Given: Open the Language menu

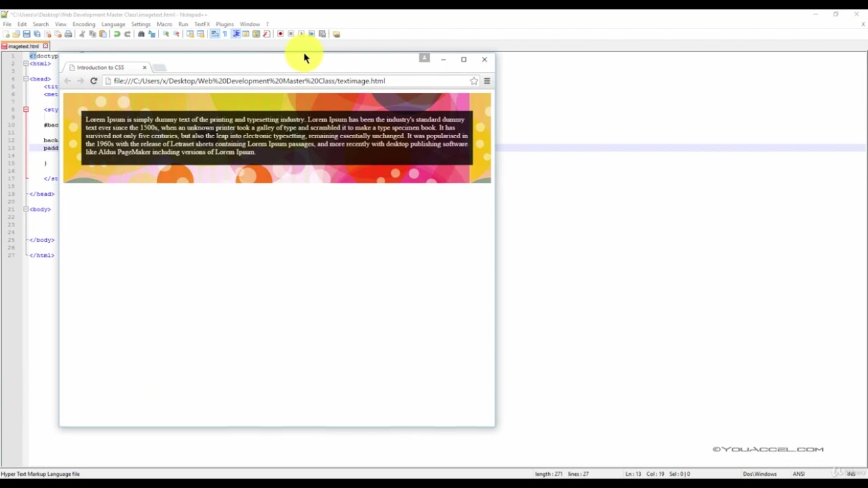Looking at the screenshot, I should (x=113, y=24).
